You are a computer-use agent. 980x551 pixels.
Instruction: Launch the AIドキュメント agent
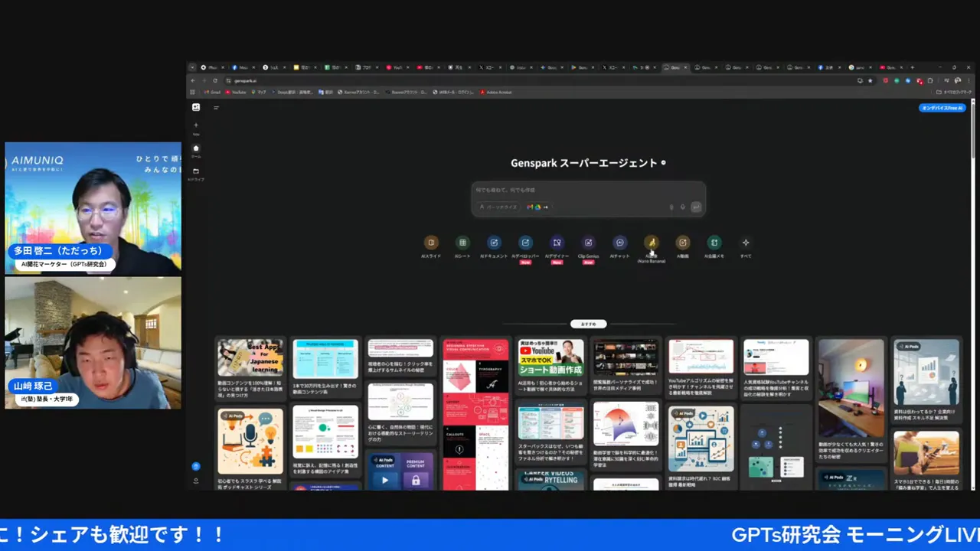click(494, 243)
